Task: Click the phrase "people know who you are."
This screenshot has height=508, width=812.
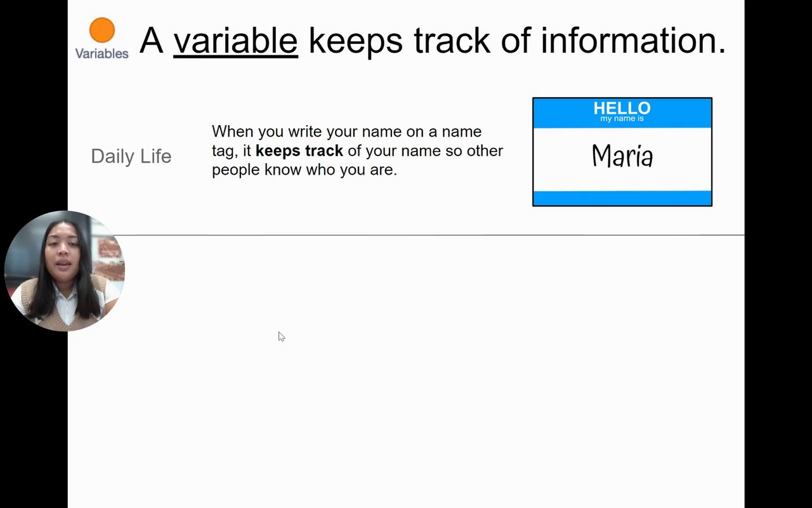Action: coord(304,170)
